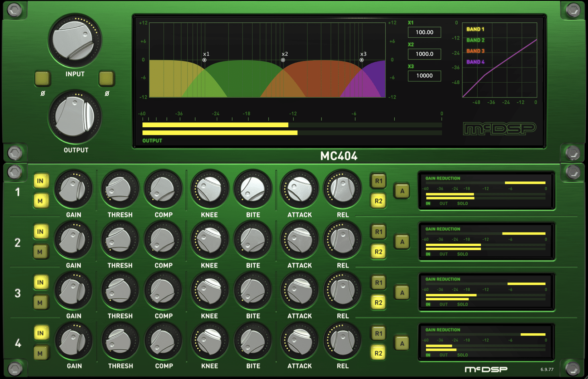This screenshot has height=379, width=588.
Task: Click the M button on band 4
Action: tap(41, 353)
